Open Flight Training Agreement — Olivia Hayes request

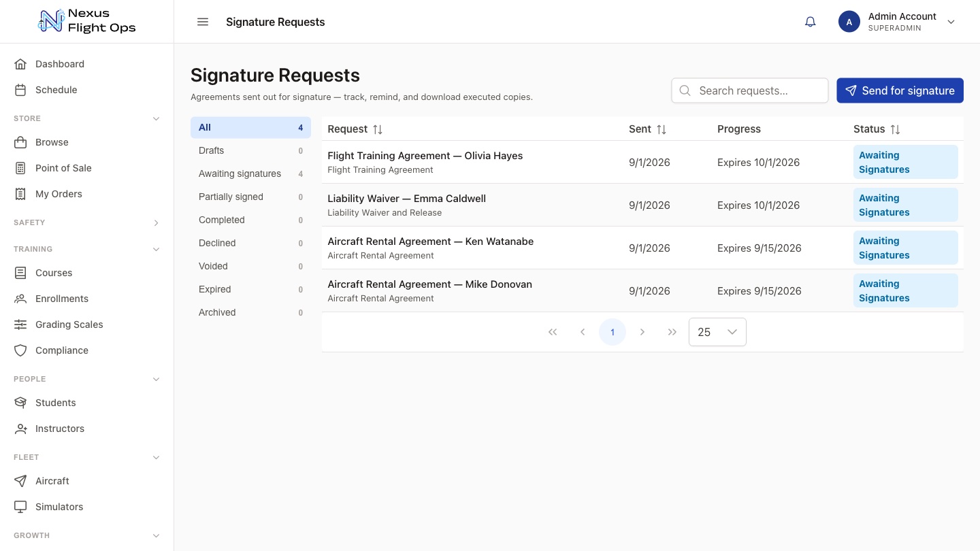(x=642, y=162)
